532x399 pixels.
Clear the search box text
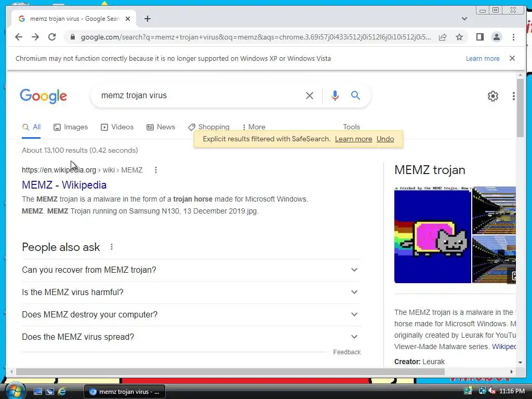310,96
